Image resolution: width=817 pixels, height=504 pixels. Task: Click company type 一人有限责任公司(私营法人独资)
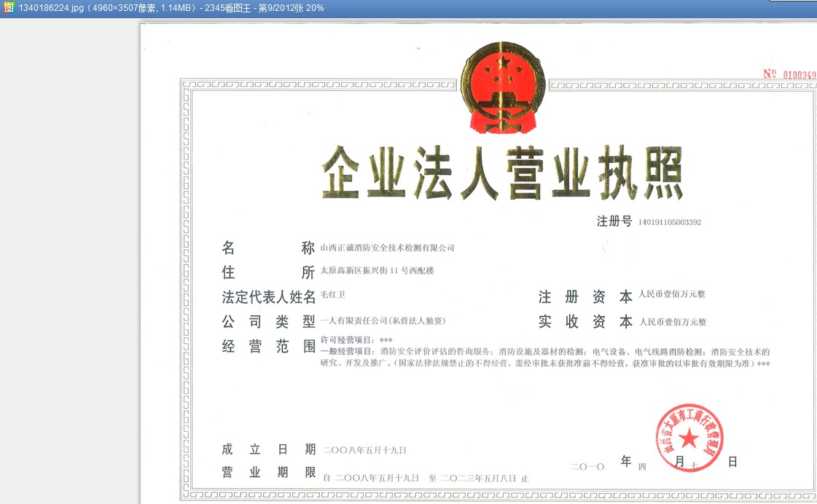click(x=383, y=320)
